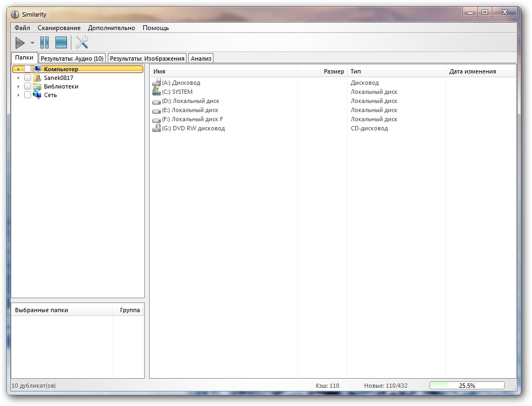Click the 25.5% progress bar
Image resolution: width=532 pixels, height=406 pixels.
[467, 386]
